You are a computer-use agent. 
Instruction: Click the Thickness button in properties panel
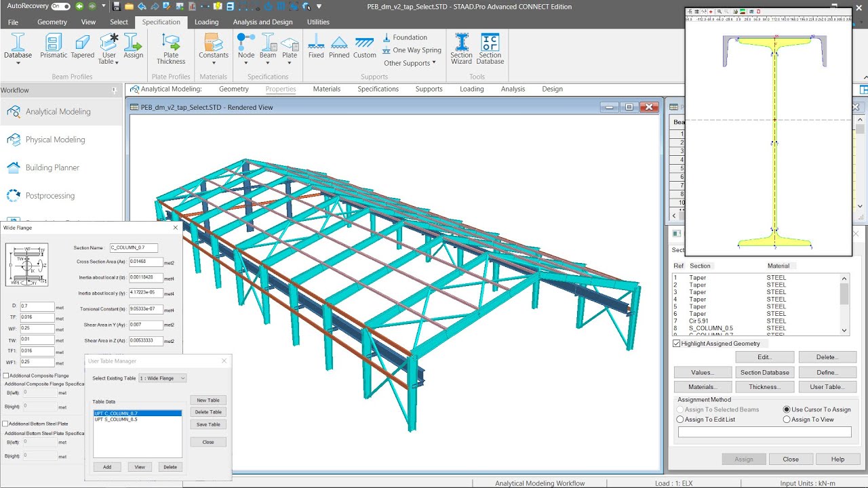pyautogui.click(x=764, y=387)
